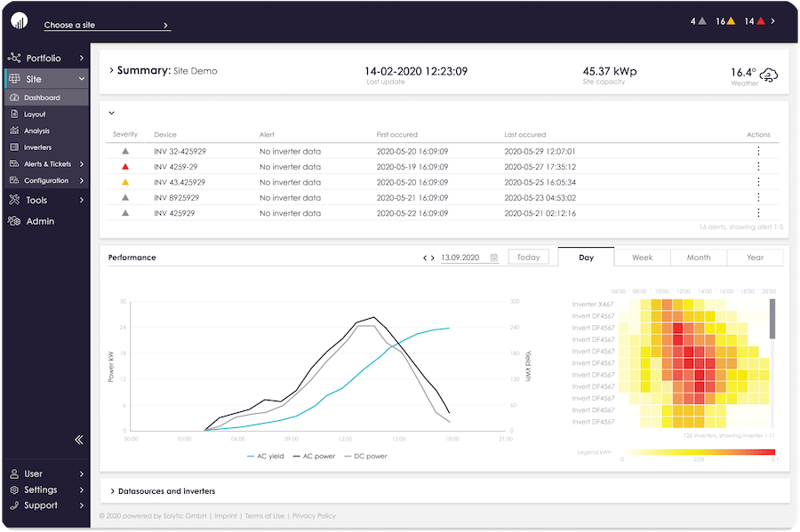Expand the Tools menu chevron
800x532 pixels.
[x=82, y=200]
